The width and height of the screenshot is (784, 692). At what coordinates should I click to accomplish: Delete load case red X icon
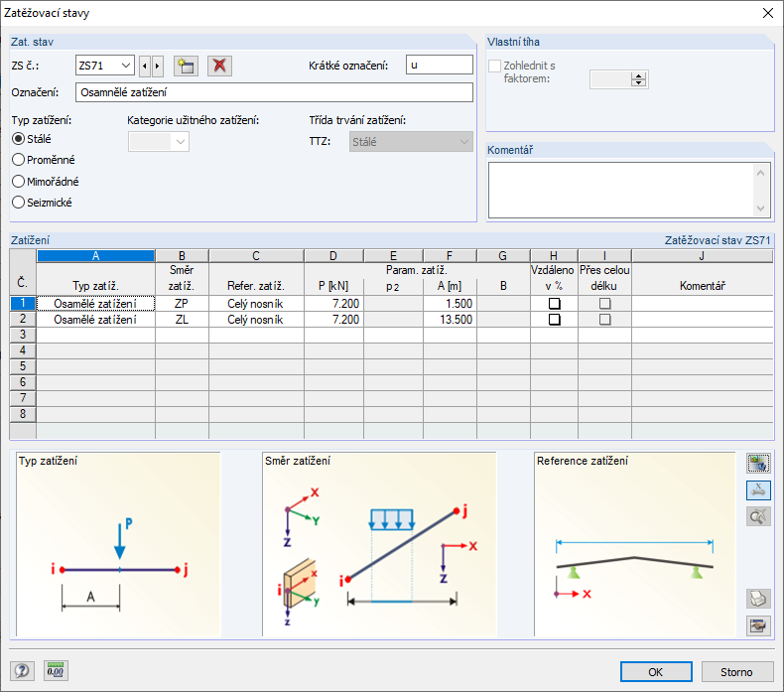point(219,66)
